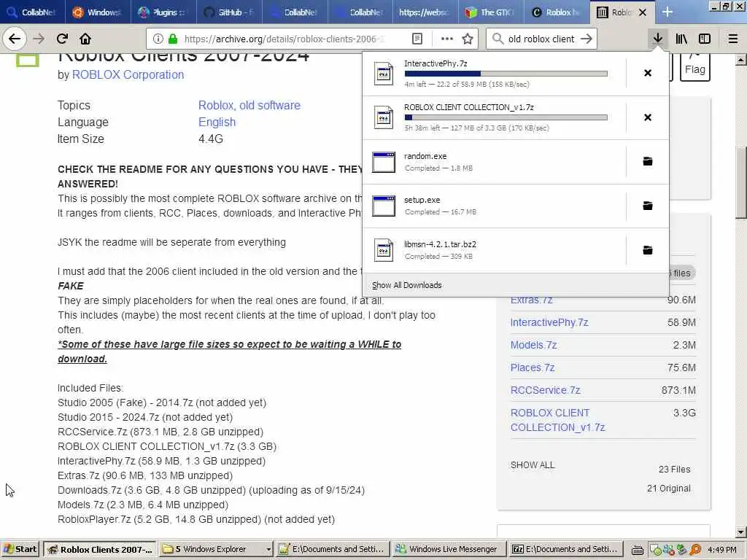Show site information icon in address bar
Viewport: 747px width, 560px height.
pos(158,39)
